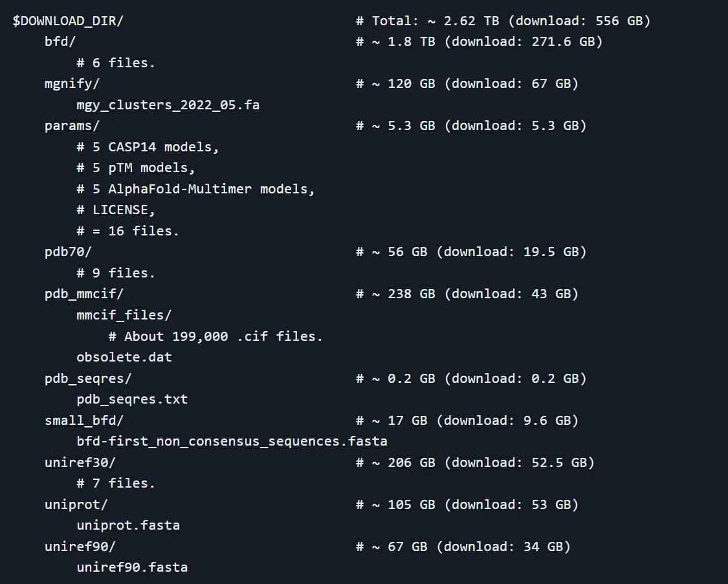Screen dimensions: 728x584
Task: Select the pdb_seqres/ directory name
Action: (x=88, y=378)
